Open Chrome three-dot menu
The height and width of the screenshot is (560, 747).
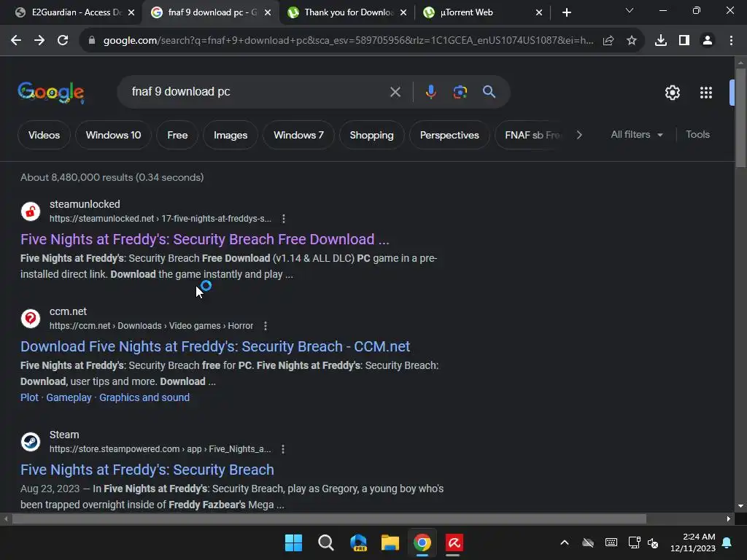pyautogui.click(x=731, y=41)
